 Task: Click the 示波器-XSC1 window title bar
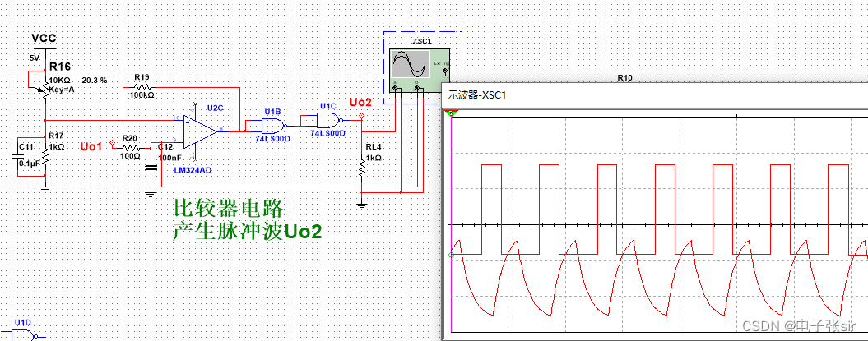(655, 95)
